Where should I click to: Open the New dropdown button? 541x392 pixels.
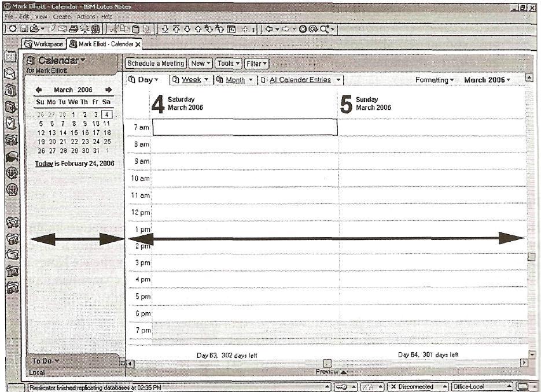click(200, 64)
